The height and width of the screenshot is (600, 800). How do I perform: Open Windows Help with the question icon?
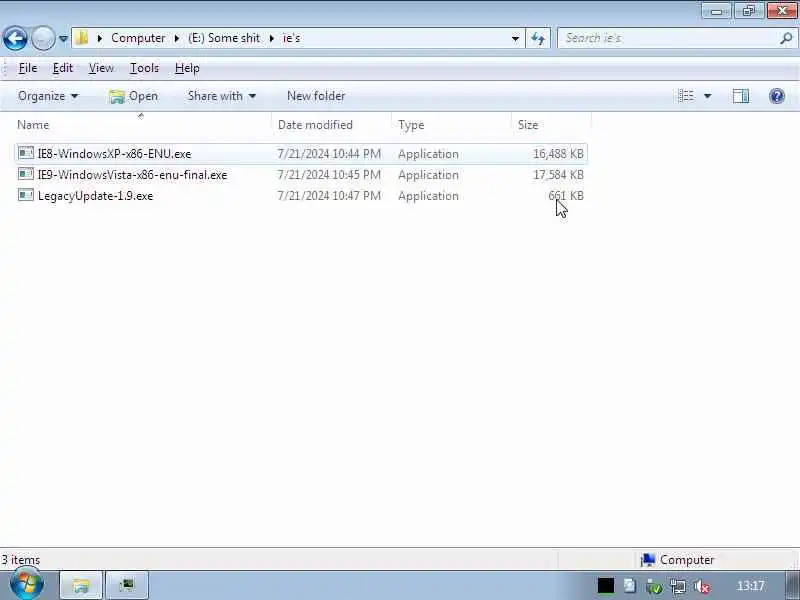[x=777, y=96]
